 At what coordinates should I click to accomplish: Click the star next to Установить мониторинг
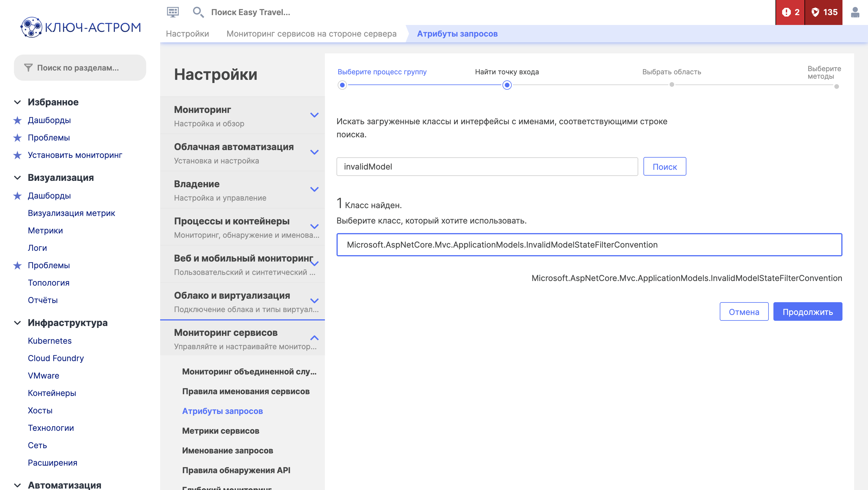(17, 155)
